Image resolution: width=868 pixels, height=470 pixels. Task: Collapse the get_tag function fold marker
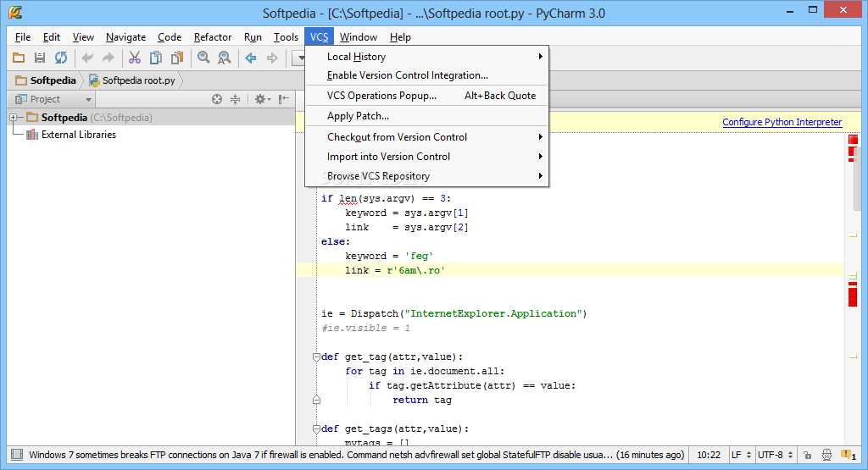click(x=317, y=357)
